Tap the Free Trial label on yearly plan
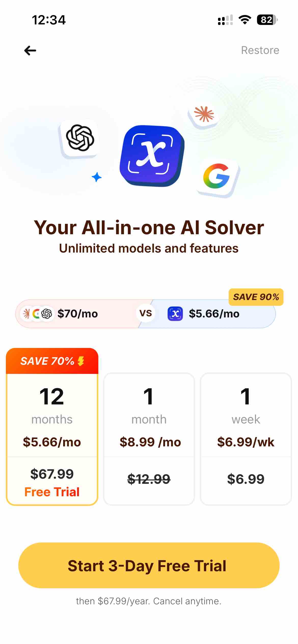The height and width of the screenshot is (644, 298). pos(52,492)
